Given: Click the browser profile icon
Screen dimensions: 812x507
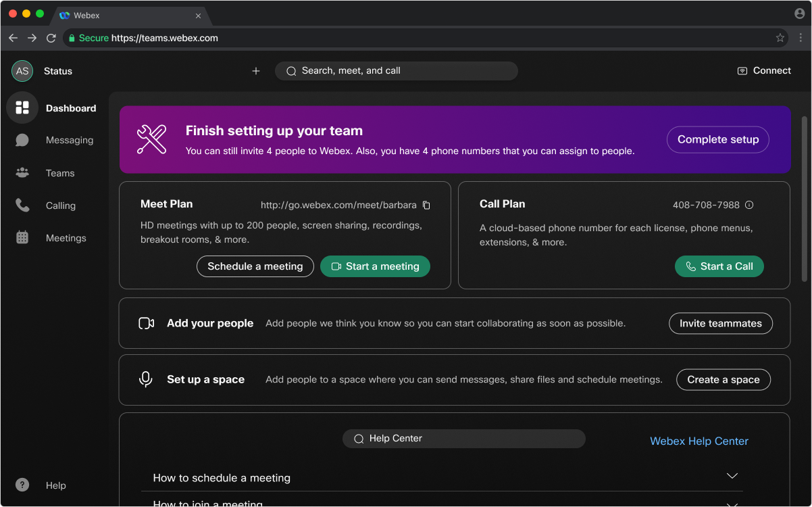Looking at the screenshot, I should pyautogui.click(x=800, y=14).
